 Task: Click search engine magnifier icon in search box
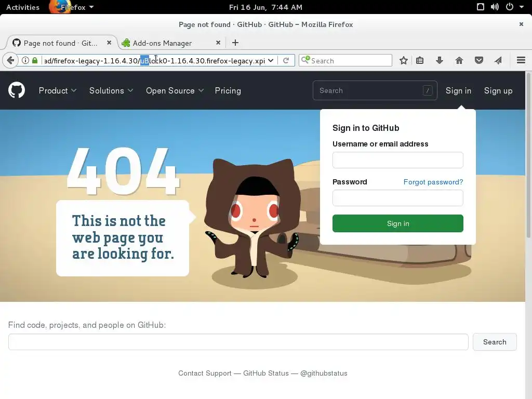coord(305,60)
